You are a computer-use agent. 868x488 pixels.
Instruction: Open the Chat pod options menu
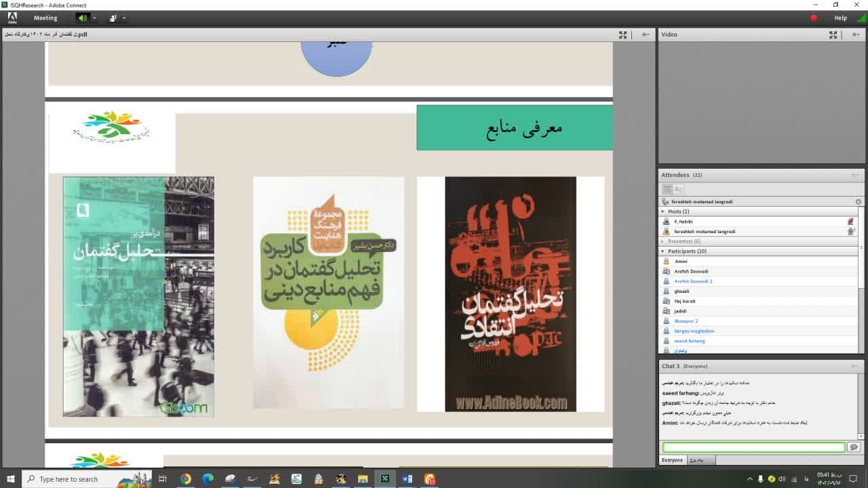(855, 366)
